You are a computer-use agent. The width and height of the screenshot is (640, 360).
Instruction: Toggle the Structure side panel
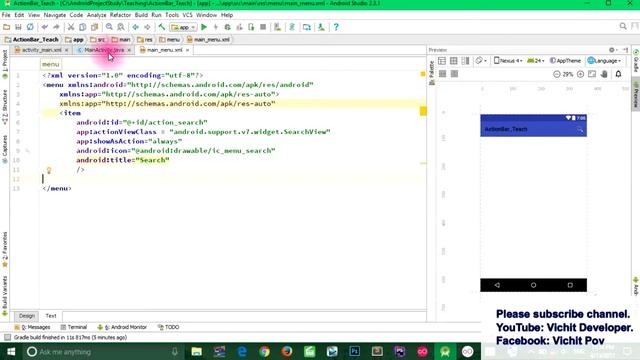click(5, 107)
